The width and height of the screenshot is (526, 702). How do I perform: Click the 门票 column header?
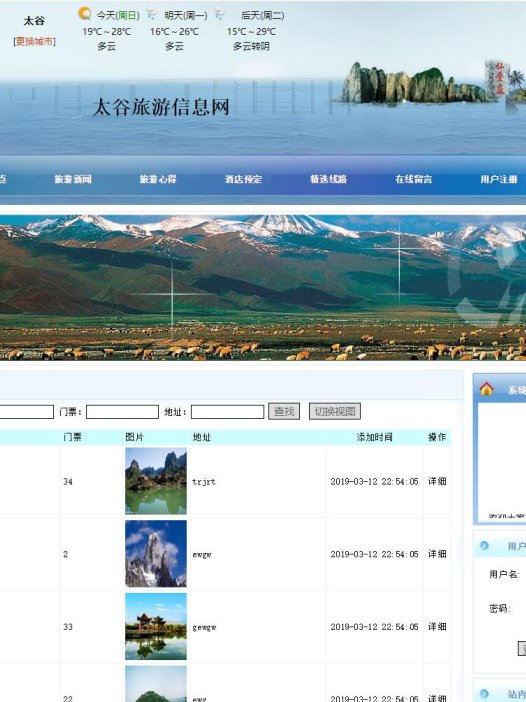[x=73, y=437]
